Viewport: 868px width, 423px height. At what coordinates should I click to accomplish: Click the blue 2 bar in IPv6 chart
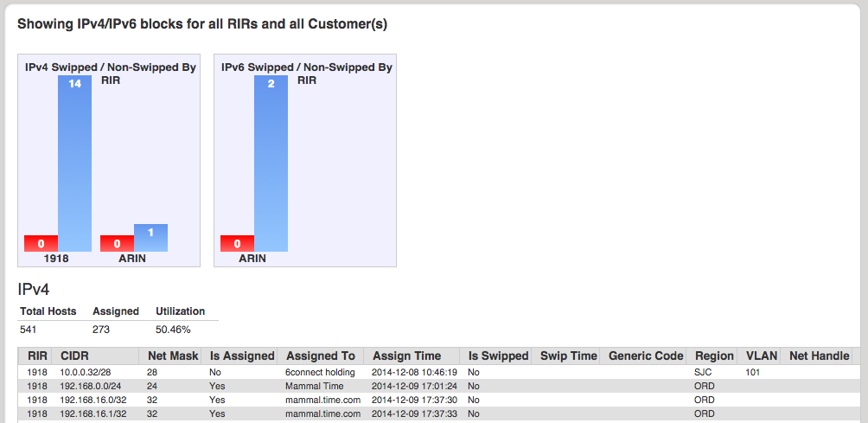pos(271,163)
